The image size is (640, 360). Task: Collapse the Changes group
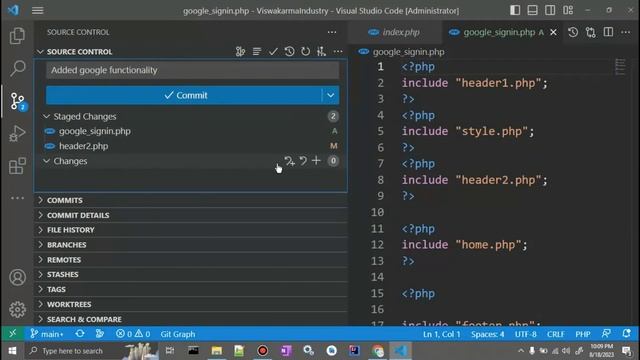tap(47, 161)
